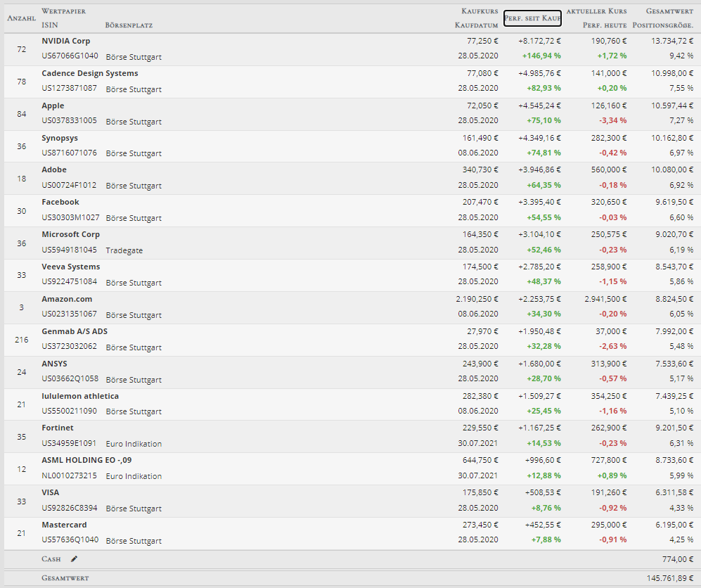Sort by the Wertpapier column header
This screenshot has height=588, width=701.
[x=63, y=11]
